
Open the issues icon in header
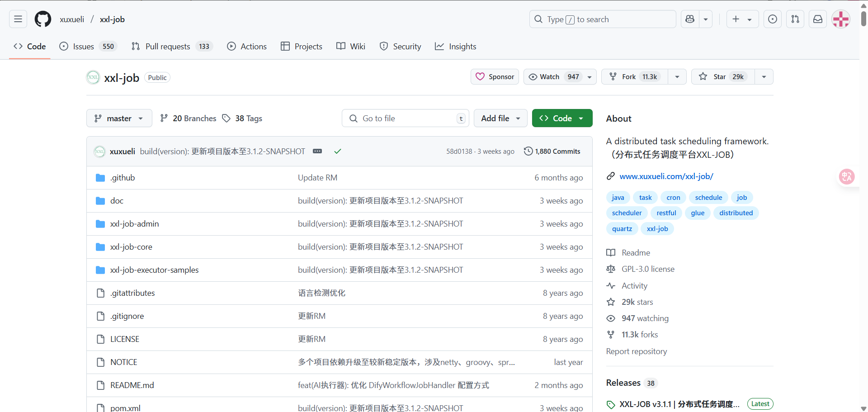[x=773, y=19]
